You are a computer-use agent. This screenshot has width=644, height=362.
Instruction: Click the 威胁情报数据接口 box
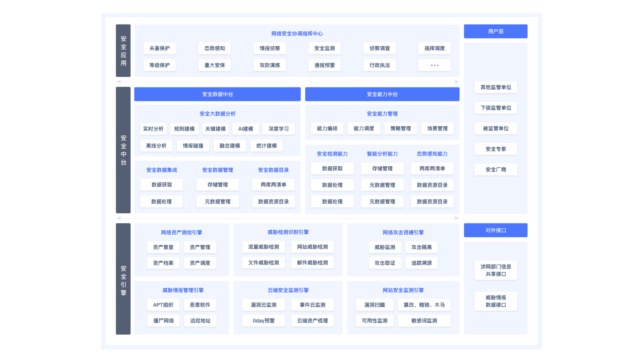pyautogui.click(x=496, y=301)
